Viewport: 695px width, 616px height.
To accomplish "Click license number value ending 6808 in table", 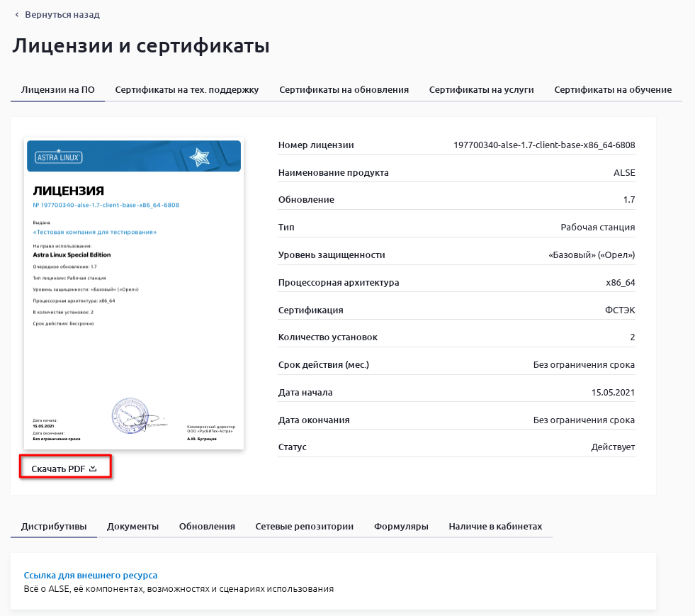I will click(544, 145).
